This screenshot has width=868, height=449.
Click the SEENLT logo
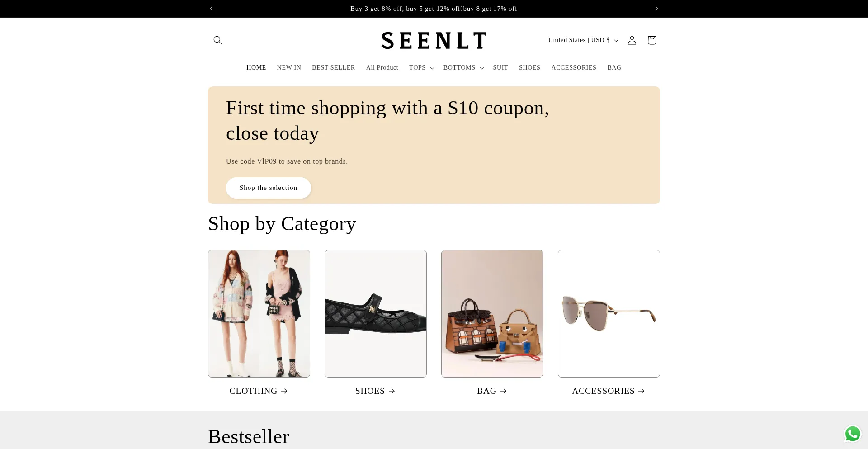[x=434, y=40]
